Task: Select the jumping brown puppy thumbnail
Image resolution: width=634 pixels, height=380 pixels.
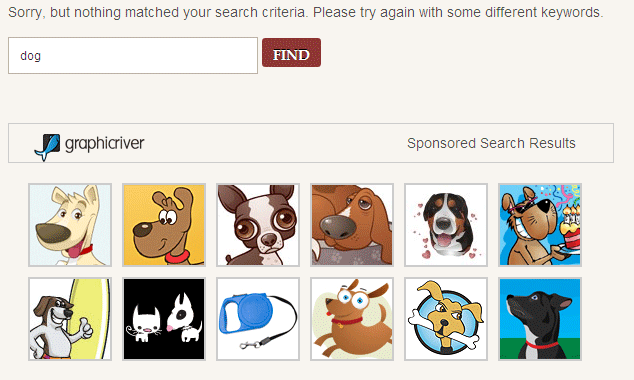Action: [352, 319]
